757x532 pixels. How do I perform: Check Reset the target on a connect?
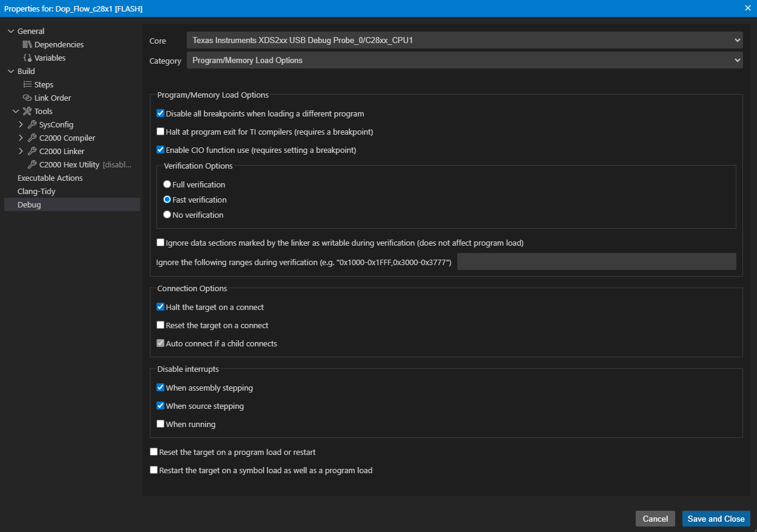161,325
